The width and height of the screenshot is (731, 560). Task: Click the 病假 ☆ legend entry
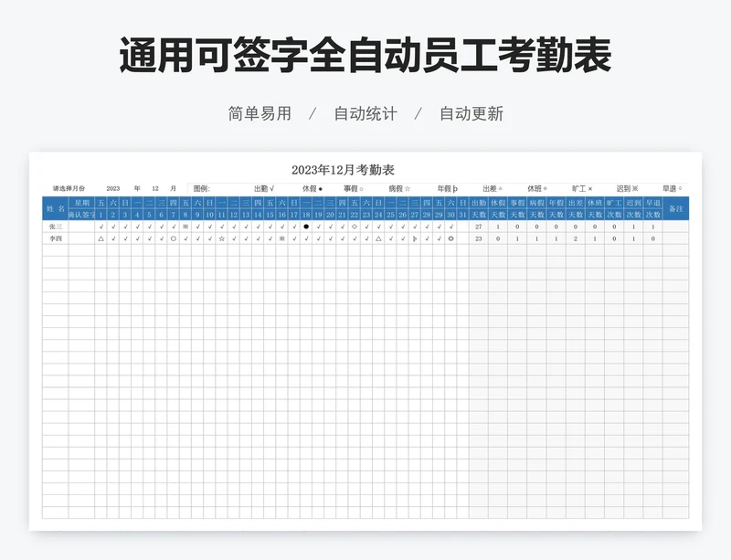pyautogui.click(x=399, y=188)
